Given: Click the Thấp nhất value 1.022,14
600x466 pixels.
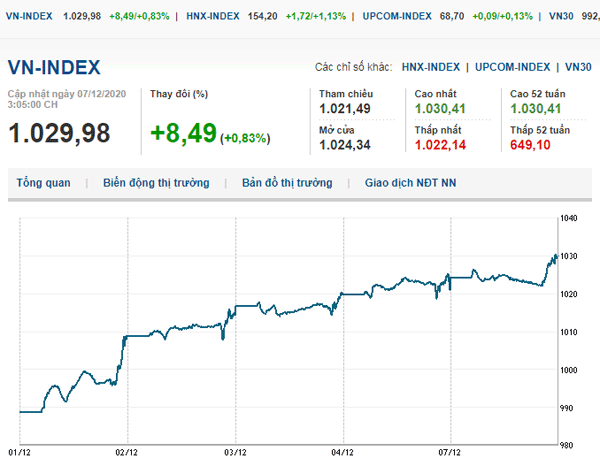Looking at the screenshot, I should (440, 145).
